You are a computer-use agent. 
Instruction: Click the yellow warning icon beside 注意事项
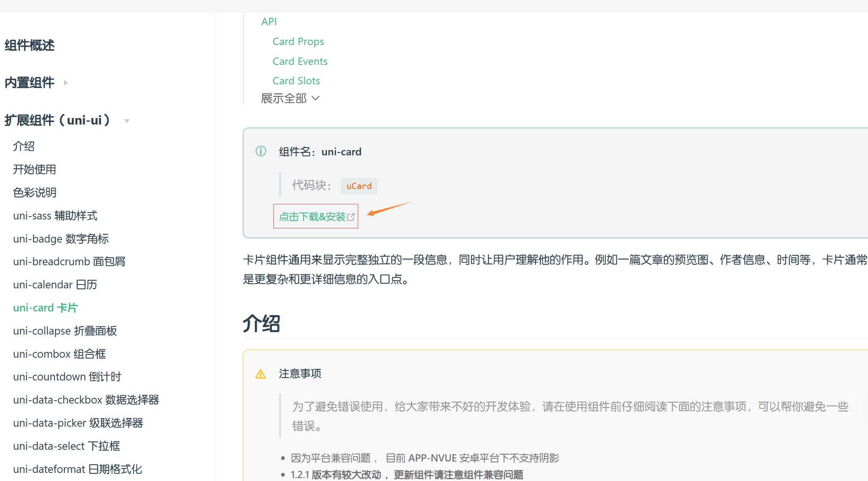pos(260,374)
